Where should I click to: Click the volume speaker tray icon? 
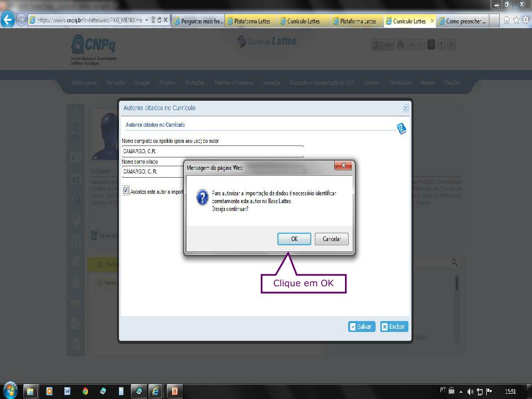(x=470, y=392)
